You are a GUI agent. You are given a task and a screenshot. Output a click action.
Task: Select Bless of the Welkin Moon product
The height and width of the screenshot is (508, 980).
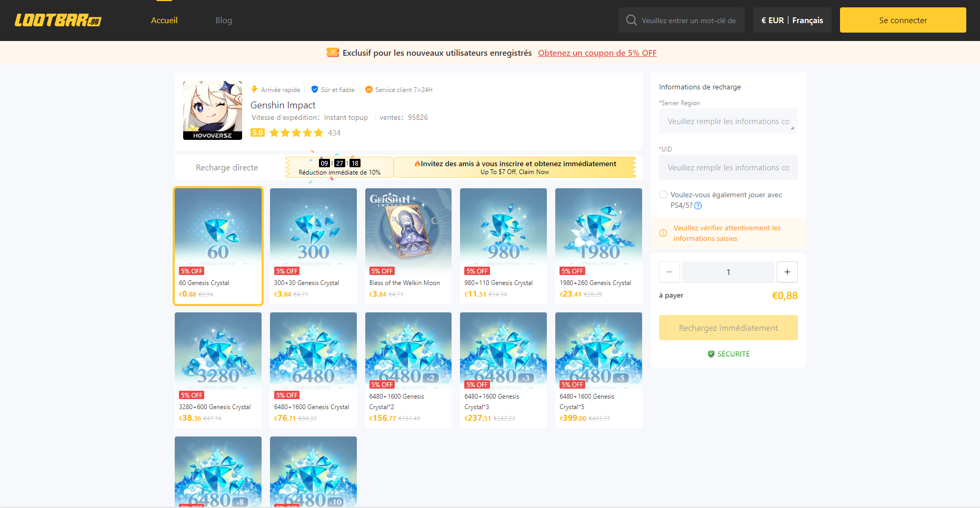click(408, 246)
